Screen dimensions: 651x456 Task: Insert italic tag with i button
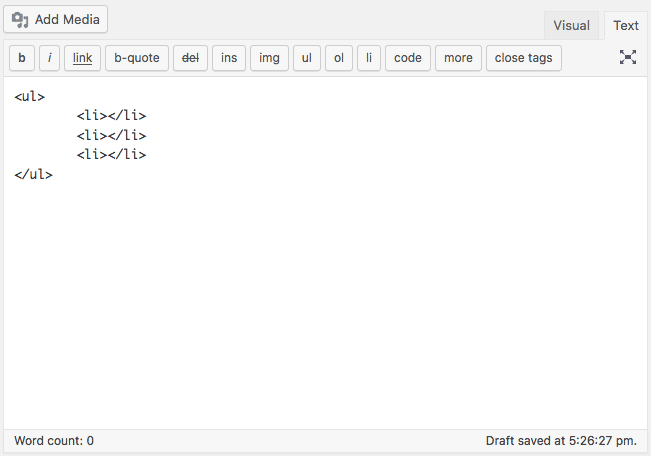click(49, 58)
